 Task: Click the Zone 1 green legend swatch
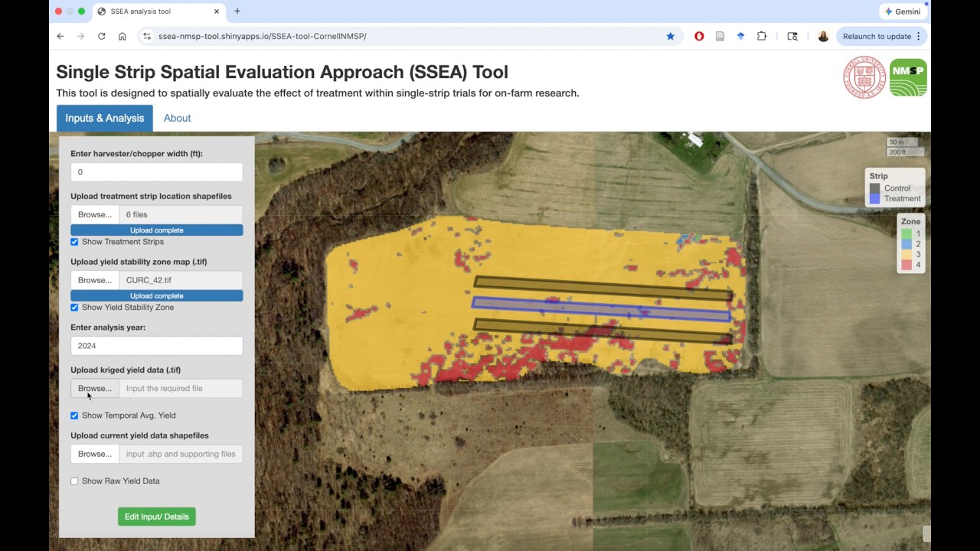(x=906, y=234)
